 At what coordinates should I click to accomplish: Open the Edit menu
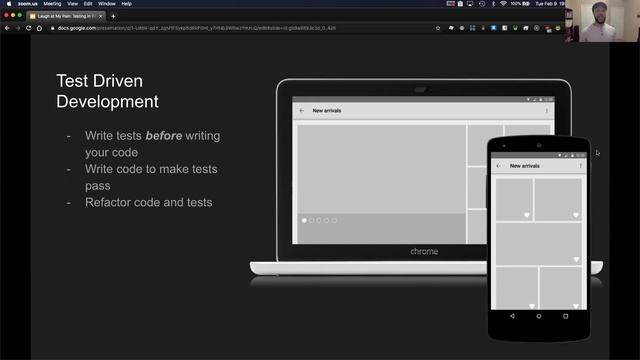click(x=88, y=4)
